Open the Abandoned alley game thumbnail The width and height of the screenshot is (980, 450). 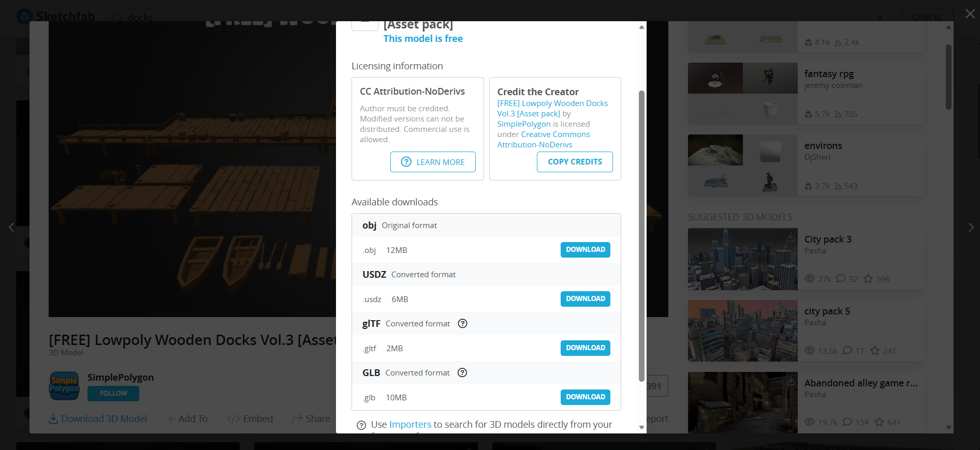click(x=743, y=402)
